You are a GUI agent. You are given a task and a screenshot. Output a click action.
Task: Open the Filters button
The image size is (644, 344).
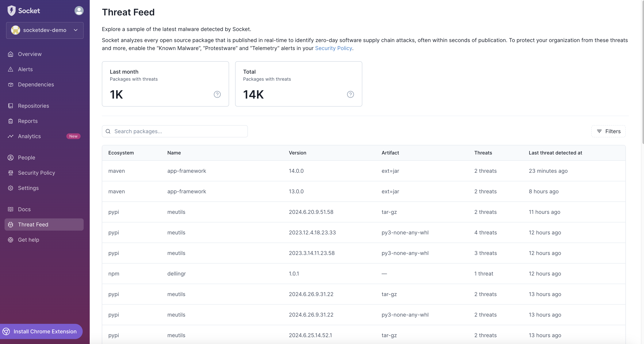point(608,131)
